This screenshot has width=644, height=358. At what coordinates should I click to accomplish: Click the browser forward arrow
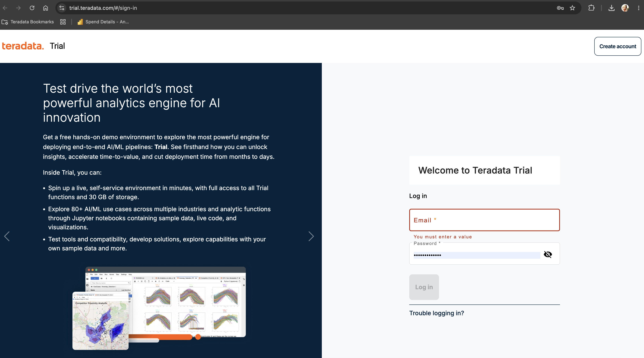(x=18, y=8)
